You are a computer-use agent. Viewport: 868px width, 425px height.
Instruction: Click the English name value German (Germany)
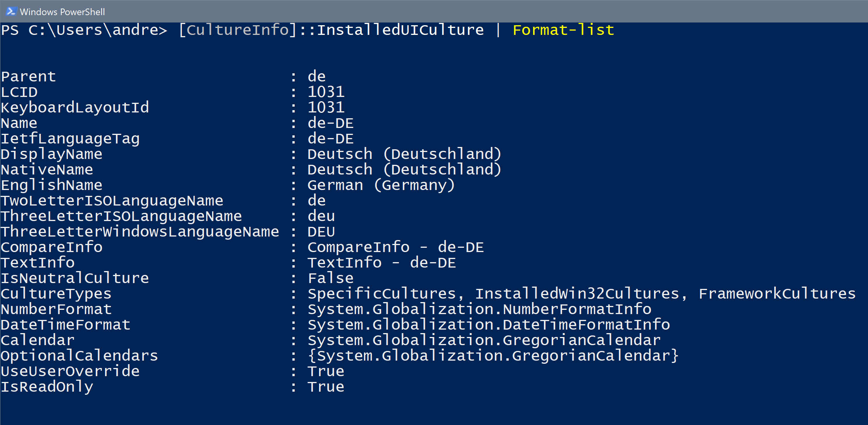(381, 185)
